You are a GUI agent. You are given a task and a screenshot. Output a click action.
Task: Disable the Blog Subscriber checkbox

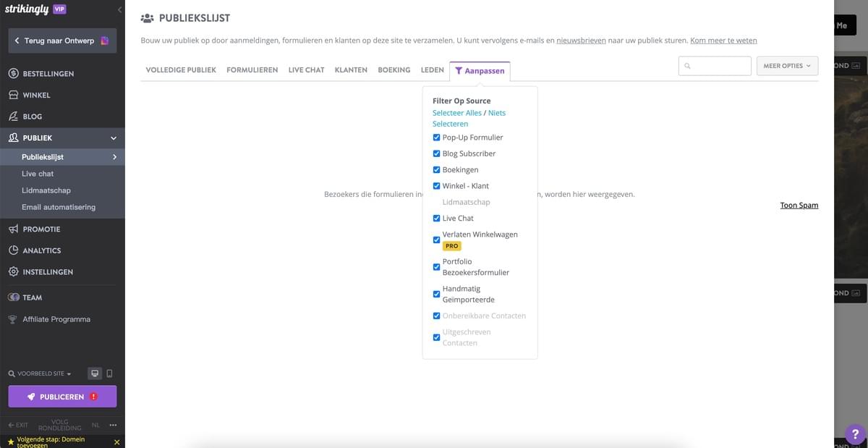tap(436, 153)
